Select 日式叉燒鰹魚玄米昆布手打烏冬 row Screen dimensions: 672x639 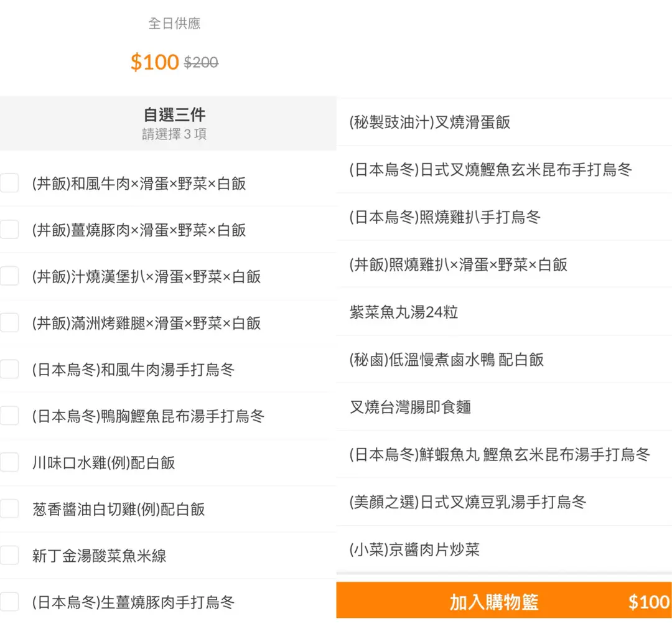point(491,169)
